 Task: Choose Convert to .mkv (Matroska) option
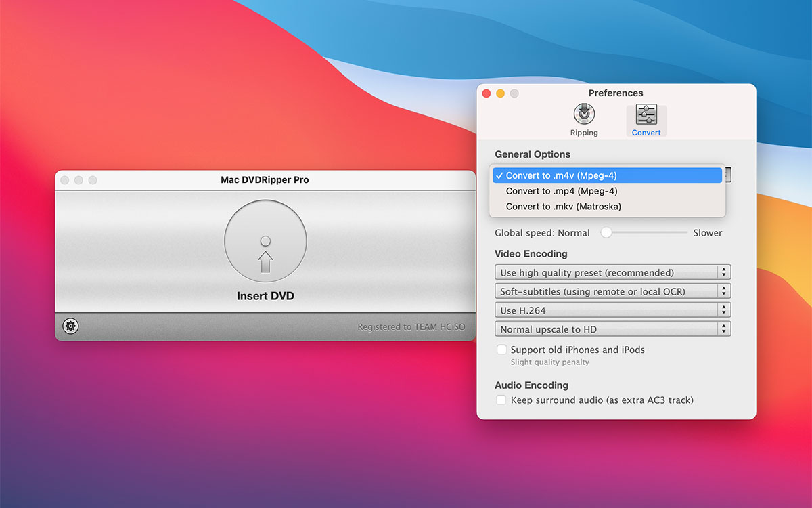(609, 207)
